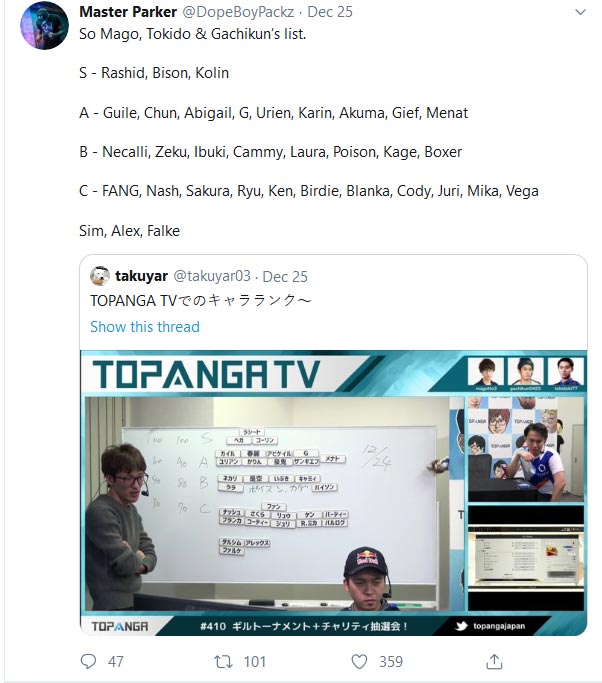
Task: Click the takuyar display name
Action: coord(142,276)
